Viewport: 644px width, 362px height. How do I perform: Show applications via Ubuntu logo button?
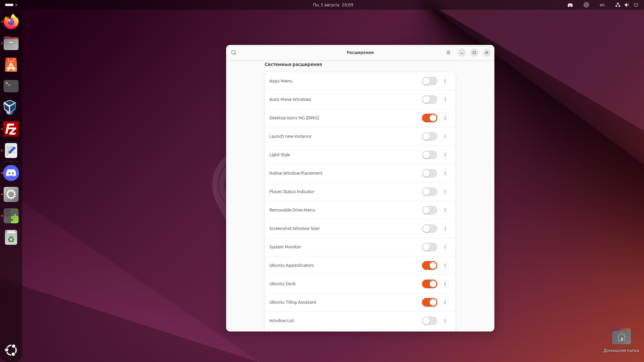11,350
